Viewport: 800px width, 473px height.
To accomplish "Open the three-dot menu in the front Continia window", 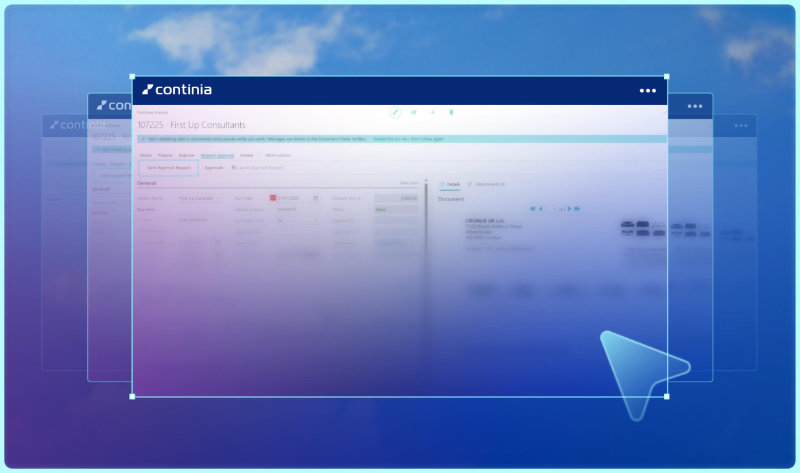I will tap(647, 91).
